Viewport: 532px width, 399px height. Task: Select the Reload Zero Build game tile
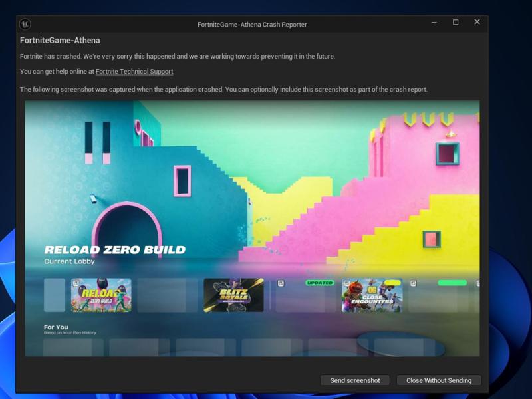(101, 295)
